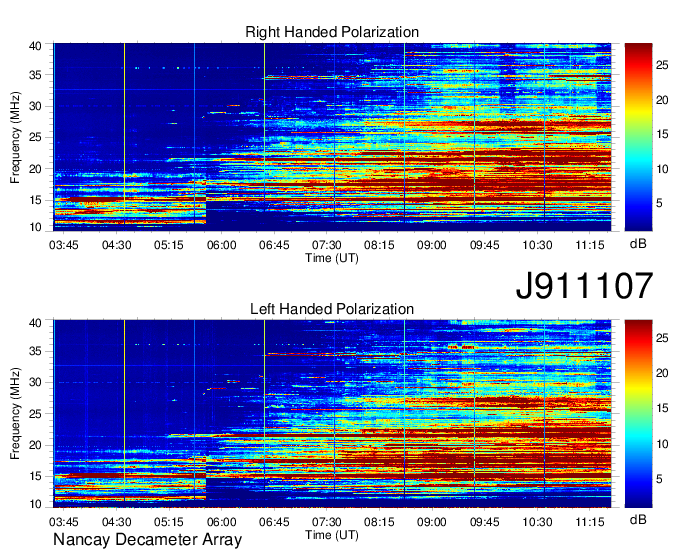Click 35 MHz tick on Left Handed frequency axis
This screenshot has height=552, width=680.
pos(35,351)
